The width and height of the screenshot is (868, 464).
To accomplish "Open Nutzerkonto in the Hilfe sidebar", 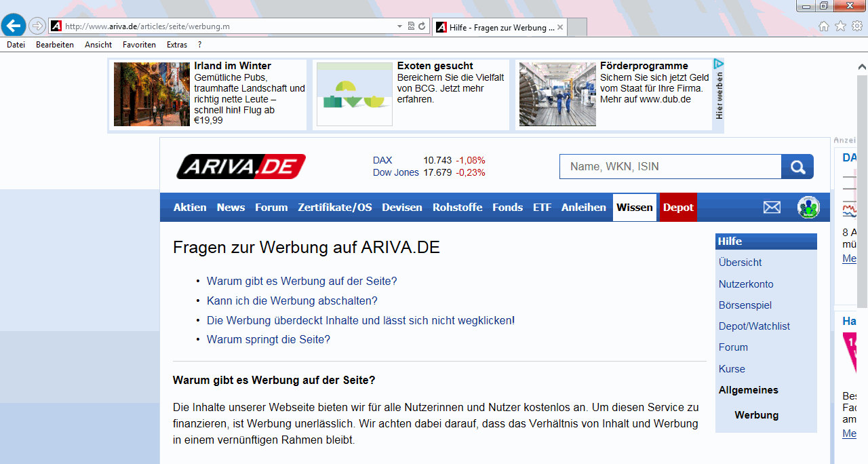I will [746, 284].
